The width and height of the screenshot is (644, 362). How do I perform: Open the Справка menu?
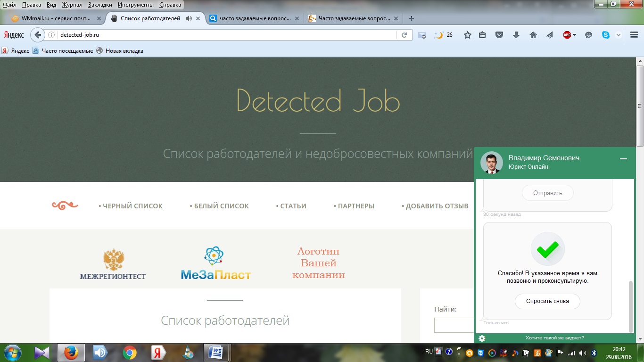pyautogui.click(x=170, y=5)
